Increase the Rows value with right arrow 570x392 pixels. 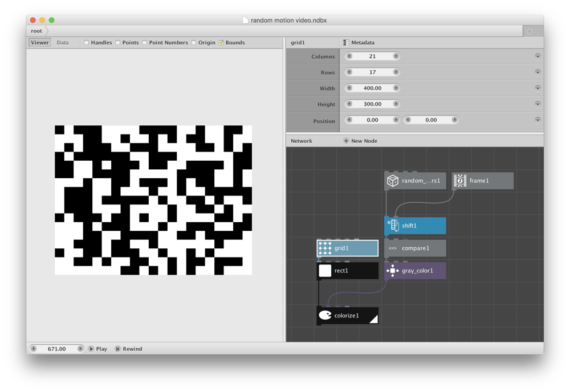click(396, 72)
